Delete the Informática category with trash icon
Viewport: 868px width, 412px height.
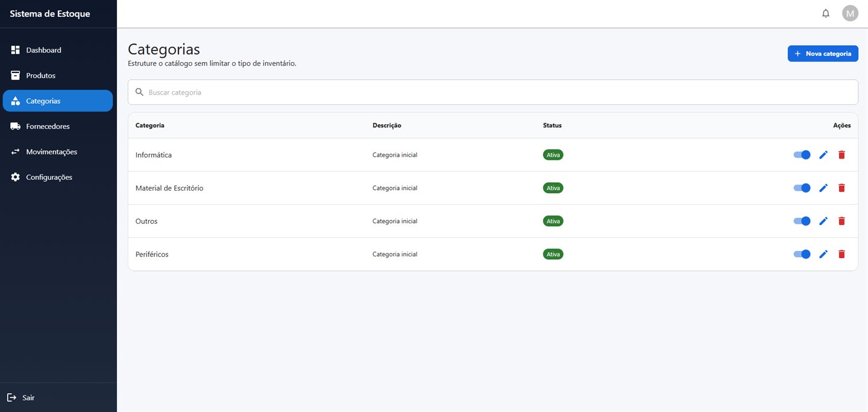841,155
